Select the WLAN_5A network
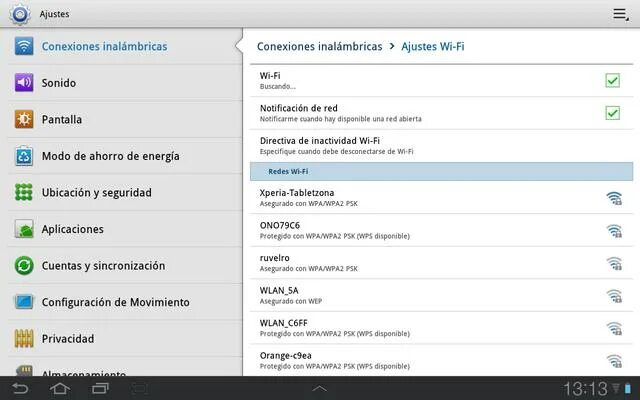Screen dimensions: 640x400 click(441, 296)
